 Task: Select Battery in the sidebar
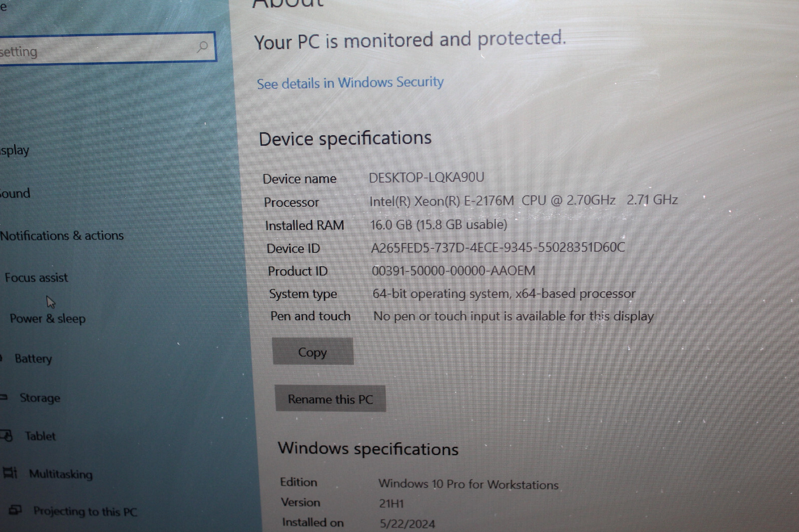click(33, 359)
